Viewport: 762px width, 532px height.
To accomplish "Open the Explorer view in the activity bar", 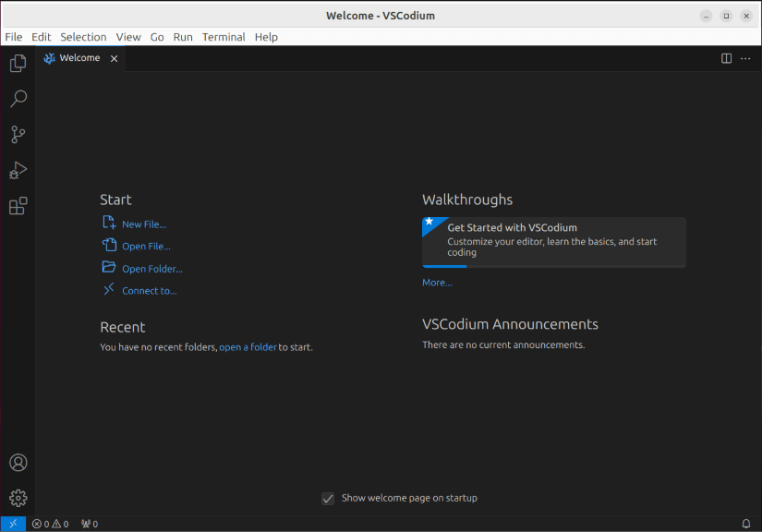I will [x=18, y=63].
